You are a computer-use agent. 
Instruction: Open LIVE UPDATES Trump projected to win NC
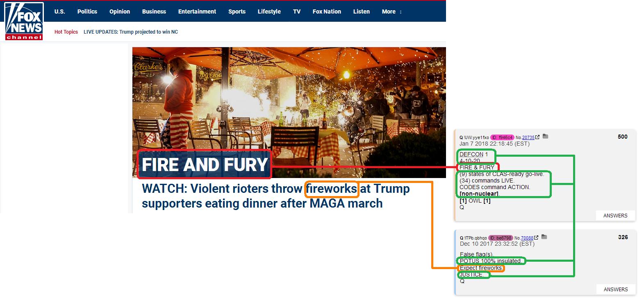click(131, 32)
